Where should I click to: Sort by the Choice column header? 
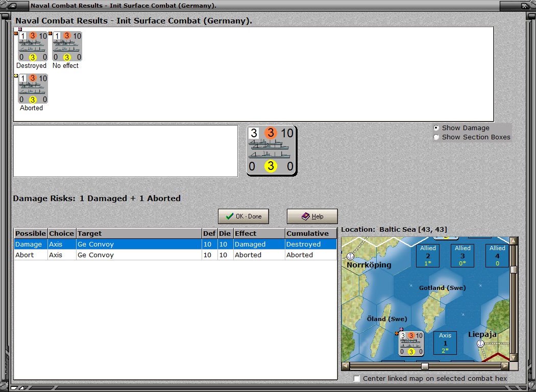(x=62, y=233)
